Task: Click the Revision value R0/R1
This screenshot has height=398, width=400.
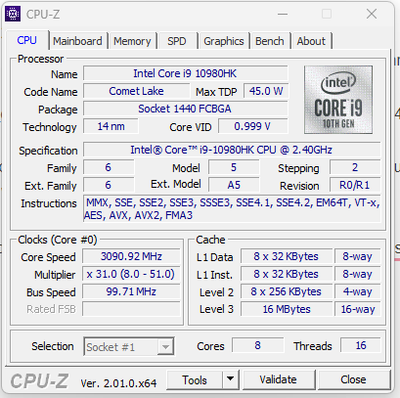Action: 355,185
